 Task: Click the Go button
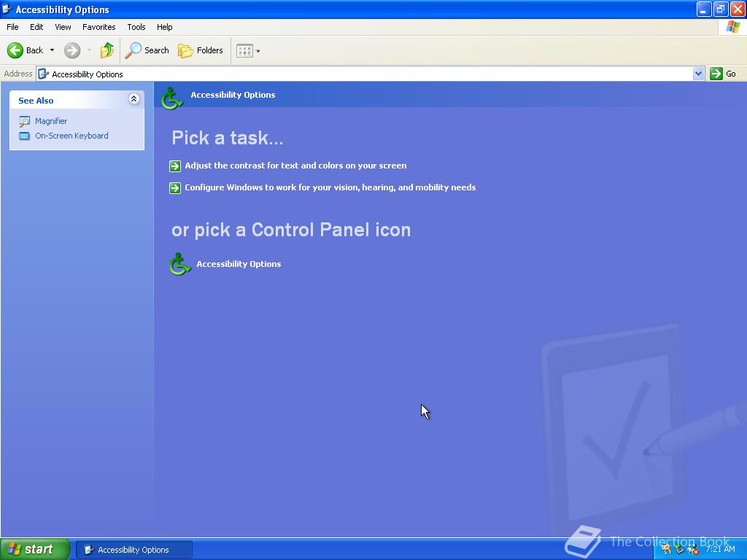pos(723,74)
